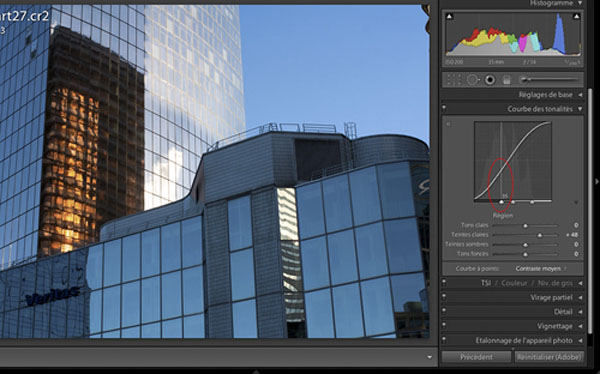The image size is (600, 374).
Task: Open the Contraste moyen point curve dropdown
Action: coord(541,269)
